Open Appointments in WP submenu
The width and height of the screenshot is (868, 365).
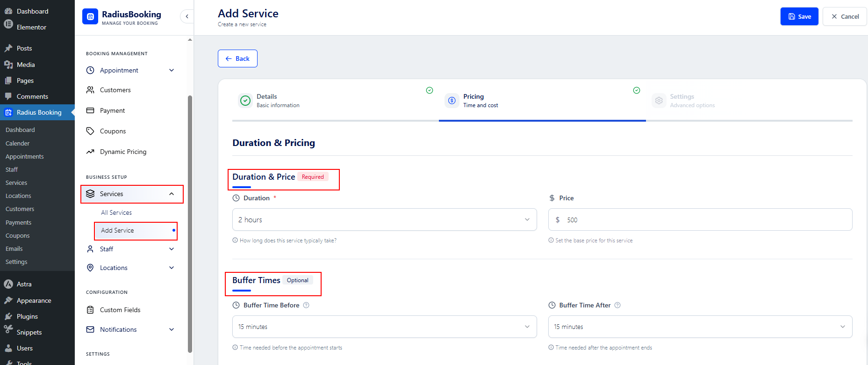point(24,156)
